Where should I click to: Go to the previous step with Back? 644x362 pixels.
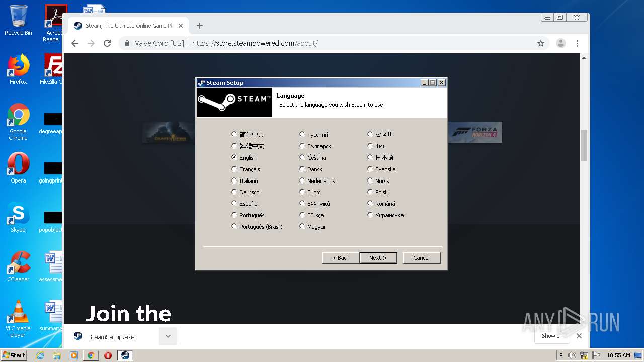point(341,258)
